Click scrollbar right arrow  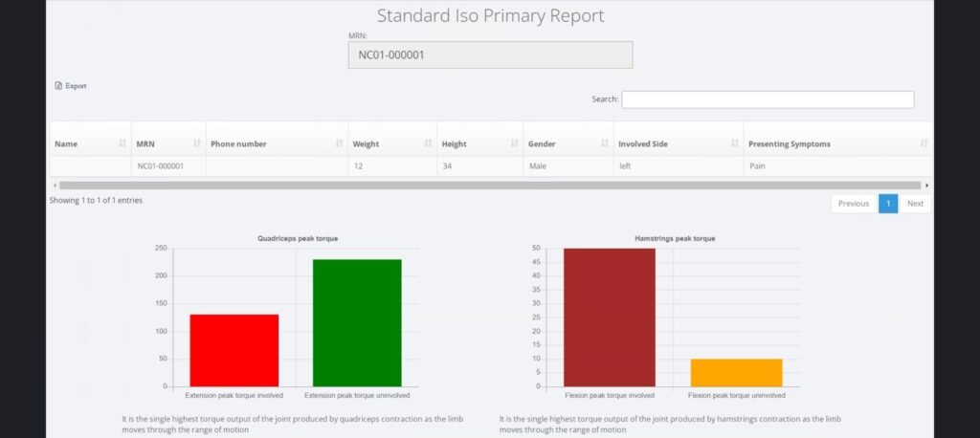click(926, 186)
